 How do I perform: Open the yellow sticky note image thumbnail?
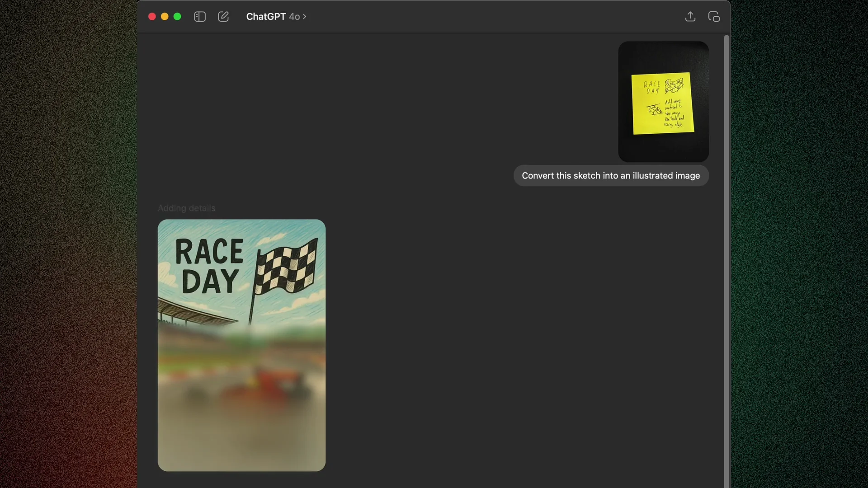click(x=663, y=101)
